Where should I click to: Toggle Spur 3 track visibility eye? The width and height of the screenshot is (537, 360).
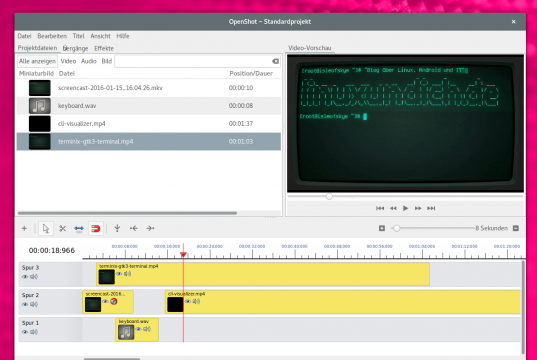[x=25, y=277]
